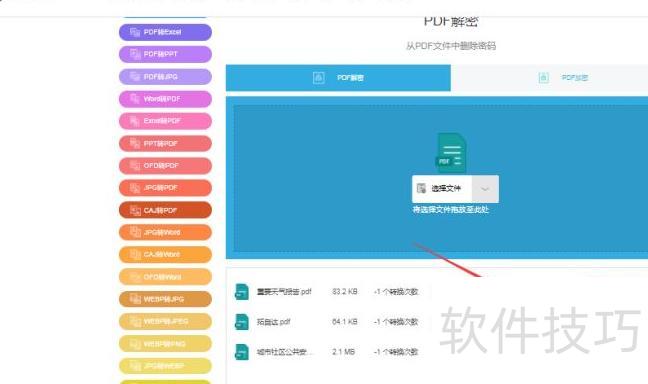Click the PDF icon of the 2.1 MB file
This screenshot has width=648, height=384.
click(242, 352)
